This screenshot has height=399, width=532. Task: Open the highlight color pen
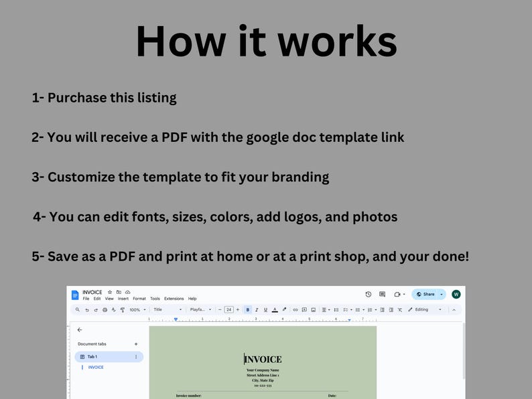click(x=284, y=309)
